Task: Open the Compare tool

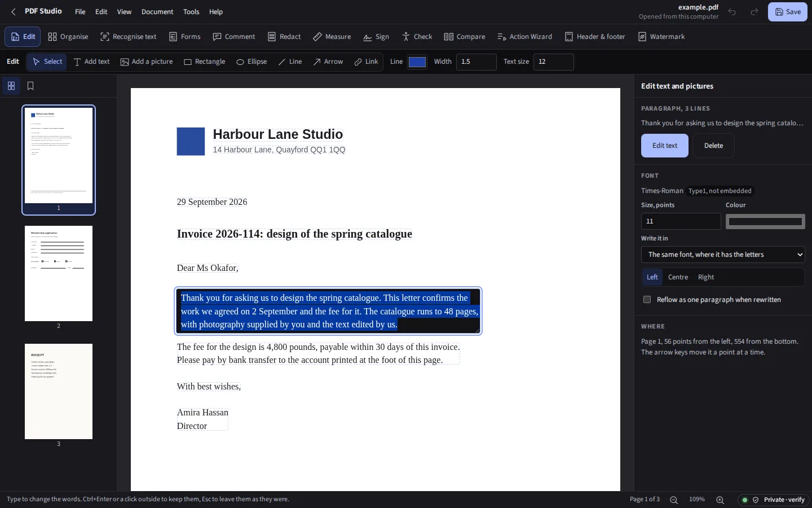Action: (465, 37)
